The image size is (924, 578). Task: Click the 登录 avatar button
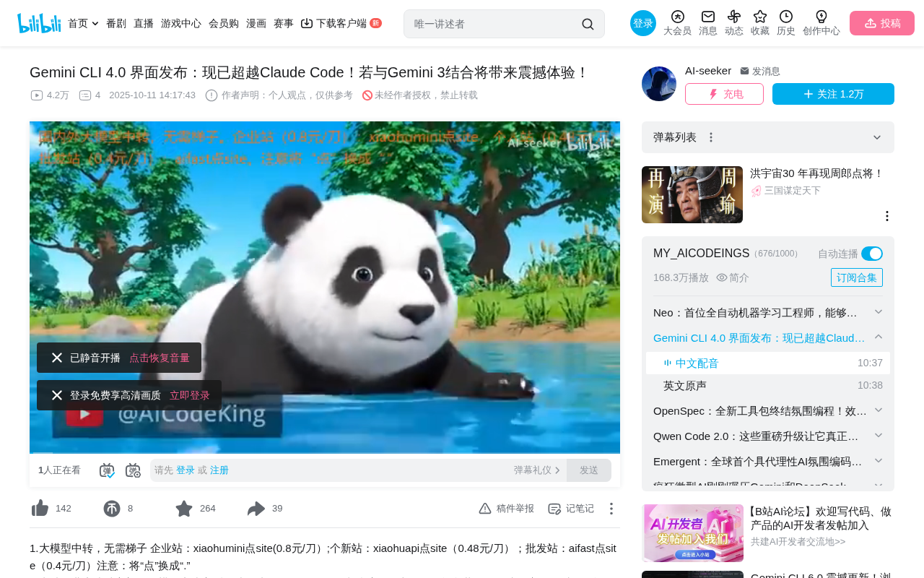point(643,23)
